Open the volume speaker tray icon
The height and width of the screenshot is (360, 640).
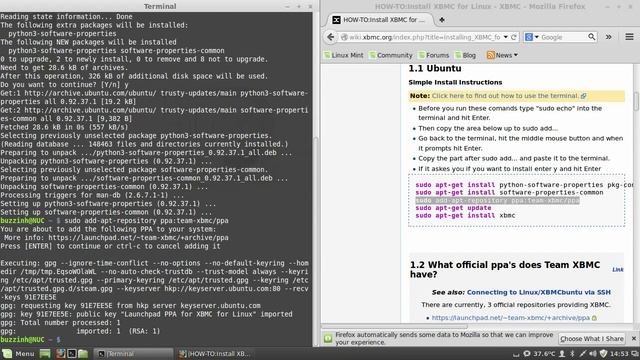point(593,353)
